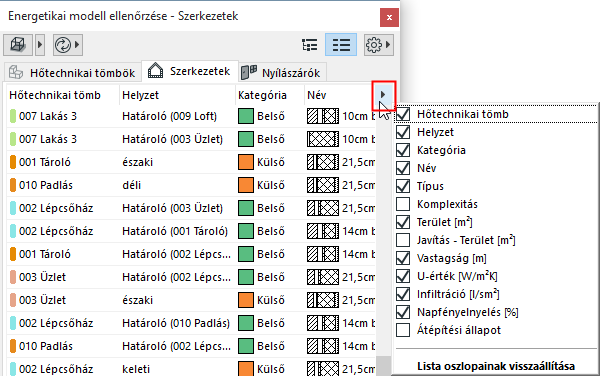Toggle Vastagság [m] column checkbox
This screenshot has width=600, height=376.
(x=403, y=258)
